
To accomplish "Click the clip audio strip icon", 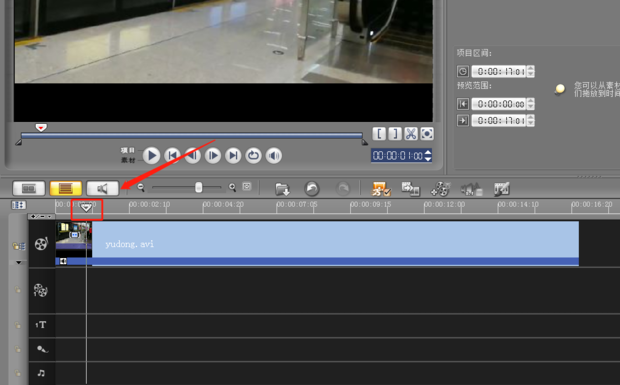I will (x=63, y=261).
